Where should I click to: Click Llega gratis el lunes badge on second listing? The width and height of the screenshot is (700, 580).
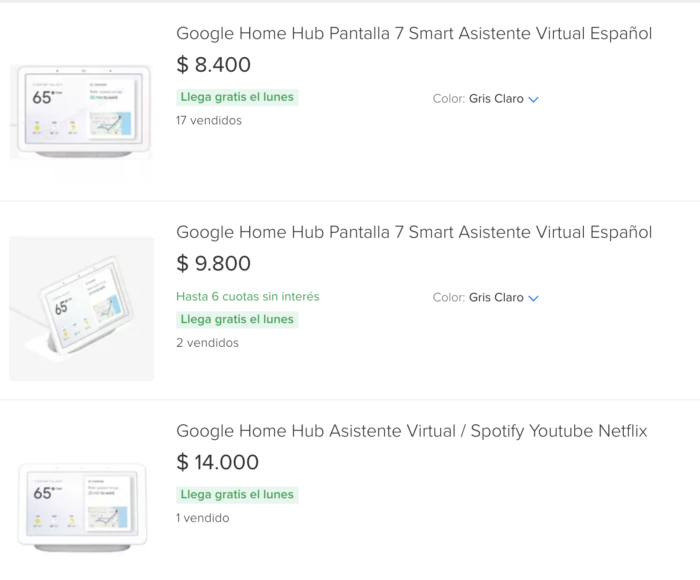point(237,319)
